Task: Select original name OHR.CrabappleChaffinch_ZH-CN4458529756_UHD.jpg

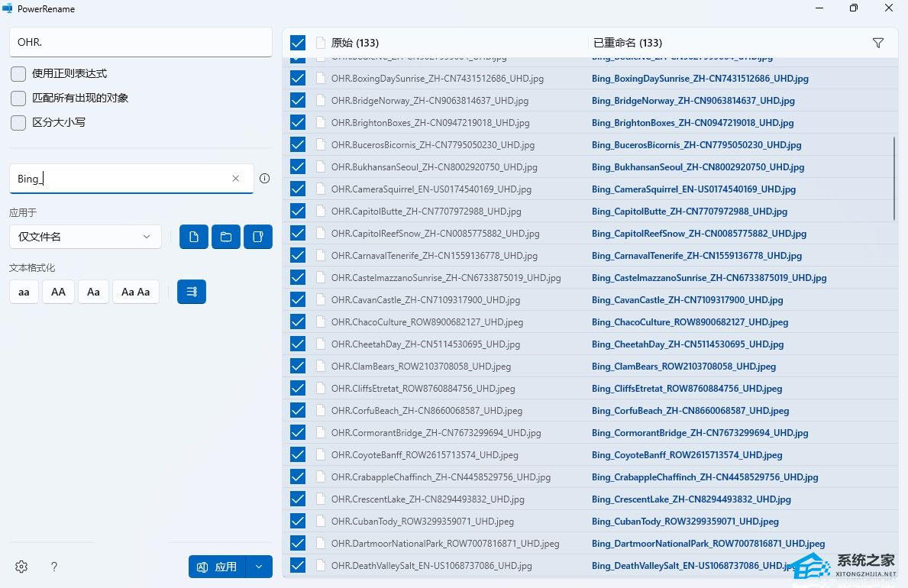Action: pos(441,477)
